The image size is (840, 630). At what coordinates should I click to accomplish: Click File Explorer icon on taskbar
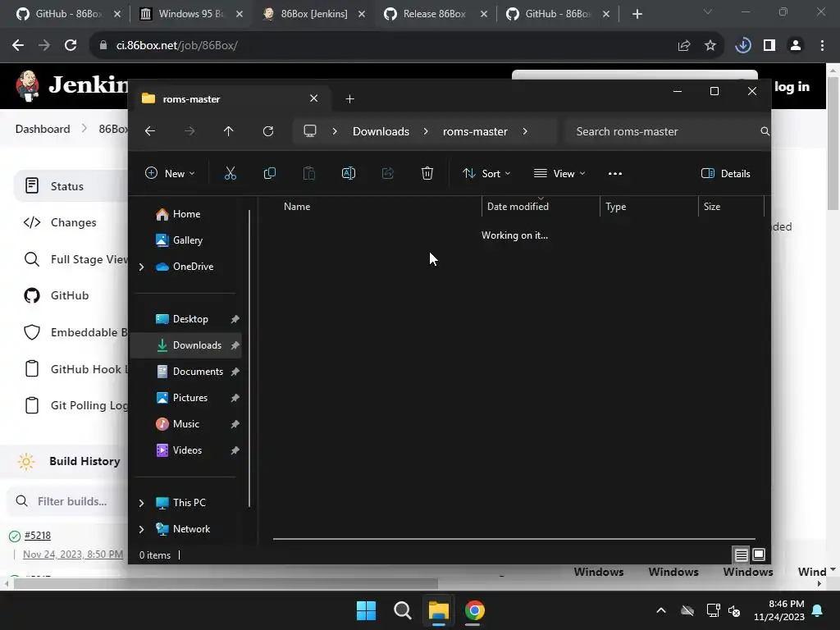click(438, 610)
